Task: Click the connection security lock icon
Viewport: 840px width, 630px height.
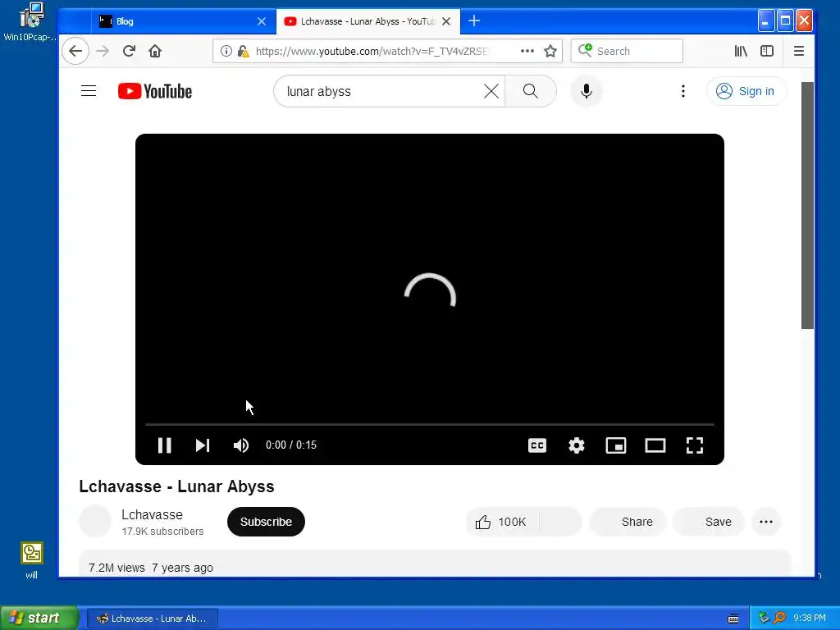Action: coord(243,51)
